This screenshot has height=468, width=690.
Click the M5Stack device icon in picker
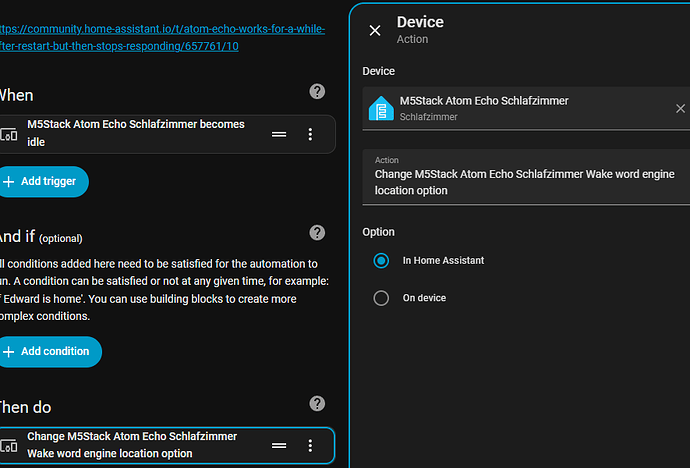click(x=381, y=108)
